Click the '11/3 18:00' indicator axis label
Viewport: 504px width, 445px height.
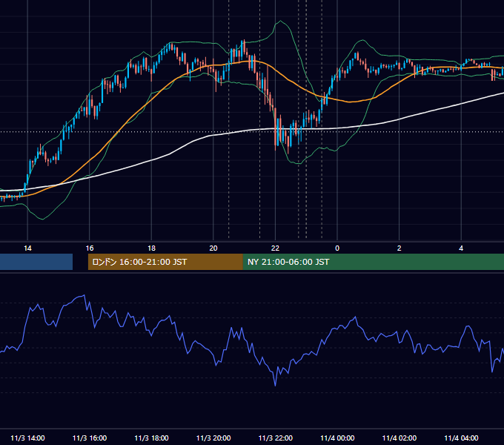pos(151,438)
